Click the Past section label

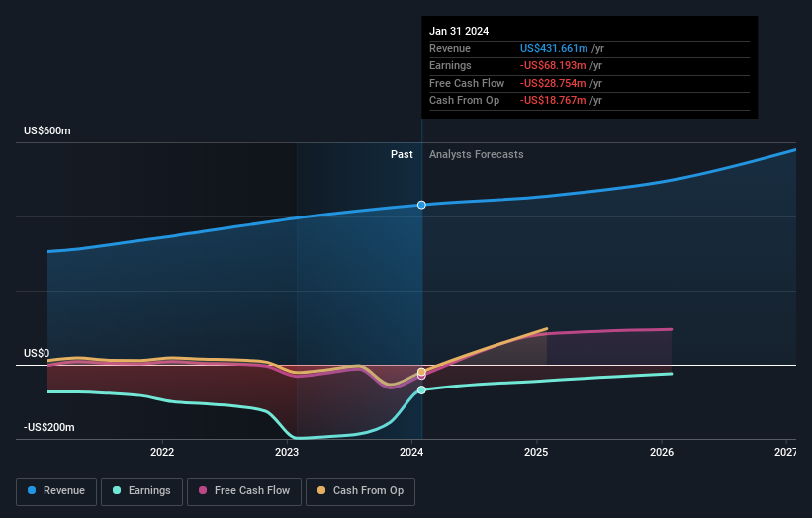402,155
